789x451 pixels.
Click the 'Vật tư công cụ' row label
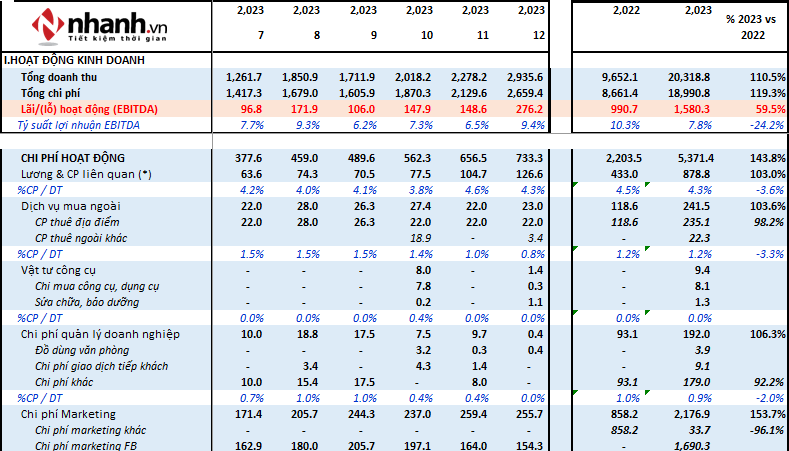pyautogui.click(x=58, y=270)
